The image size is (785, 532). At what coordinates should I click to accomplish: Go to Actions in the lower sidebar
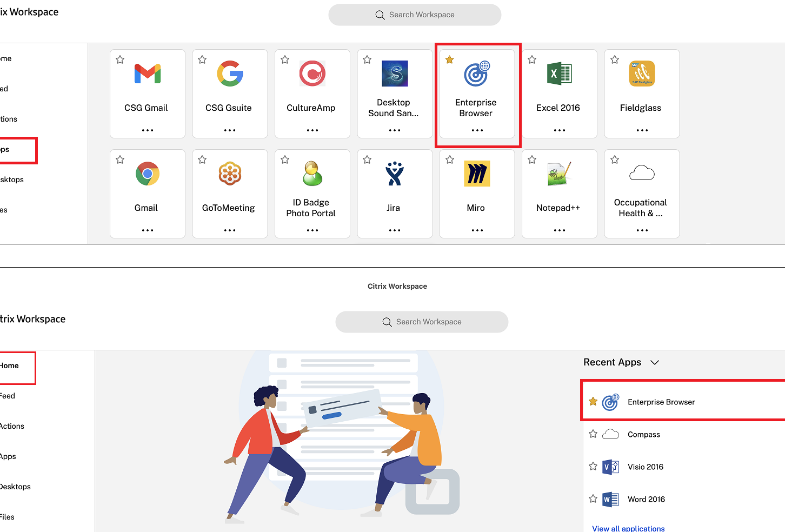pos(12,426)
